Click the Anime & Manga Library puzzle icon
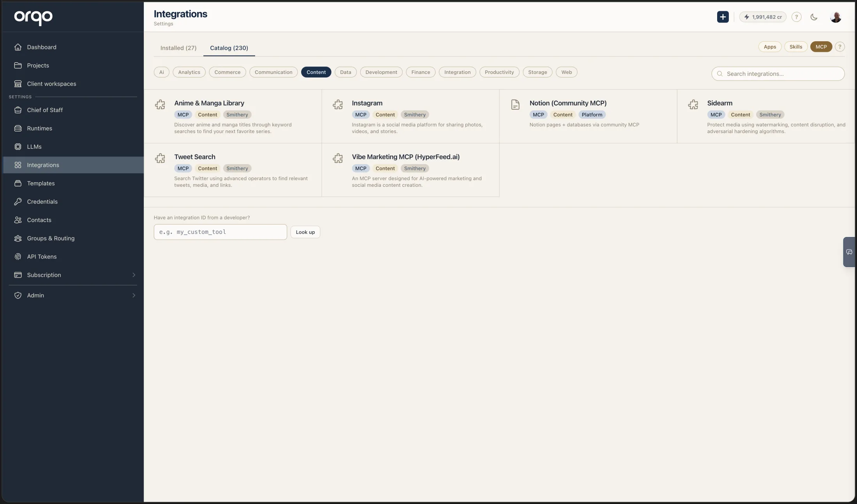857x504 pixels. coord(160,104)
